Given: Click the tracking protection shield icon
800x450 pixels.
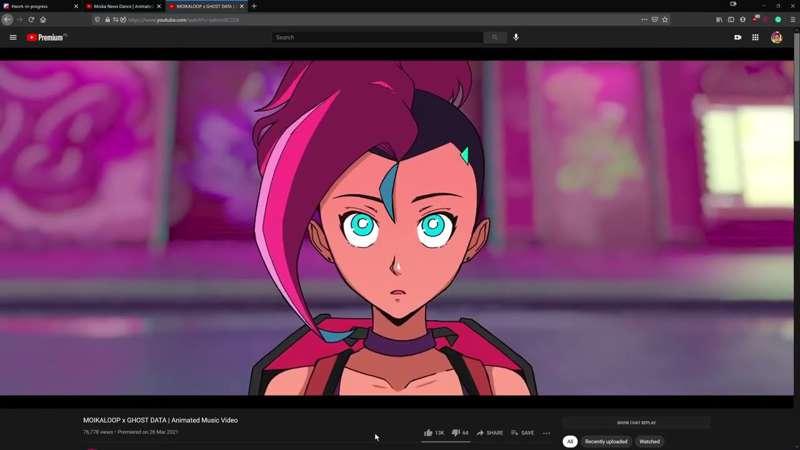Looking at the screenshot, I should [x=97, y=19].
